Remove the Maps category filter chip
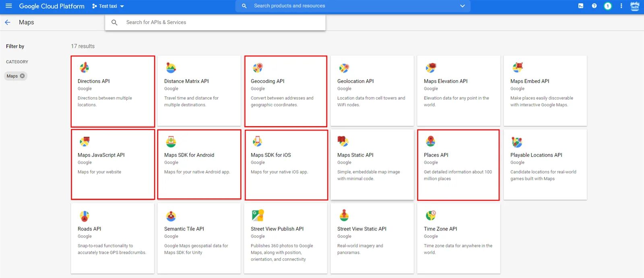The image size is (644, 278). [23, 76]
